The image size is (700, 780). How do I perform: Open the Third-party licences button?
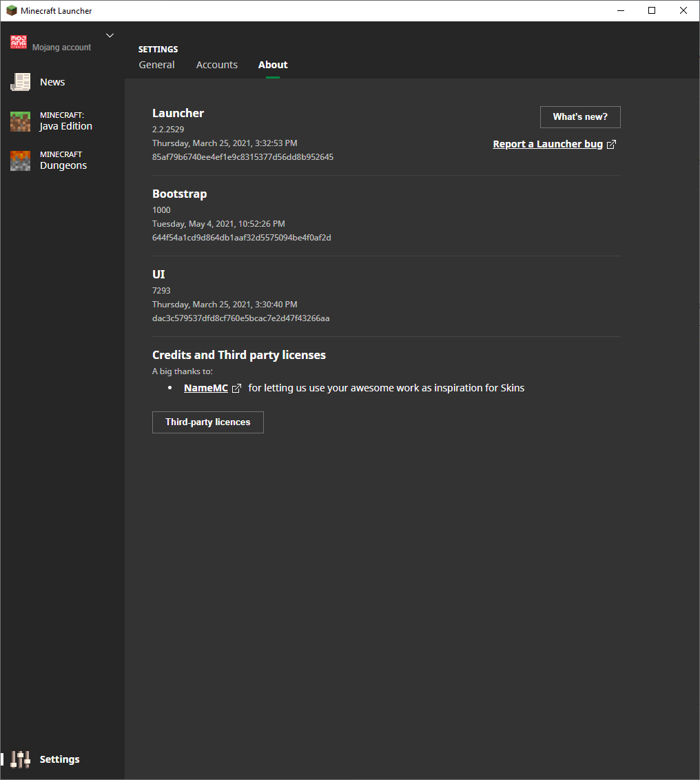point(207,422)
